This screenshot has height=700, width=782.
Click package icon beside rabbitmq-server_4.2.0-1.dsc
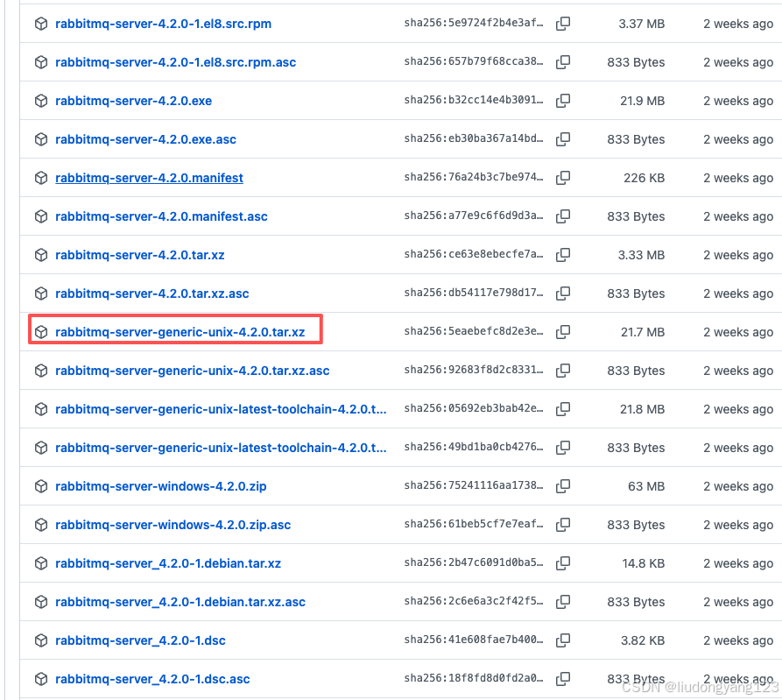click(x=41, y=640)
